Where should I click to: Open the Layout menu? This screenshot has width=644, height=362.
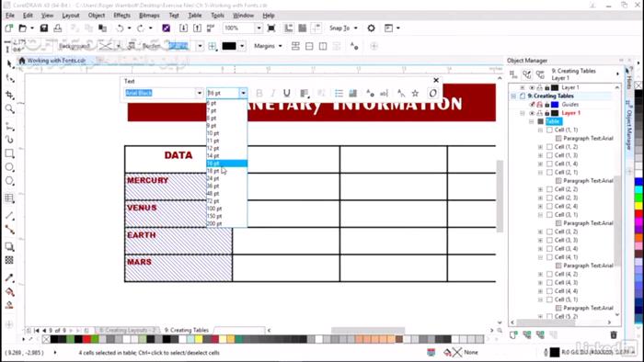coord(71,16)
